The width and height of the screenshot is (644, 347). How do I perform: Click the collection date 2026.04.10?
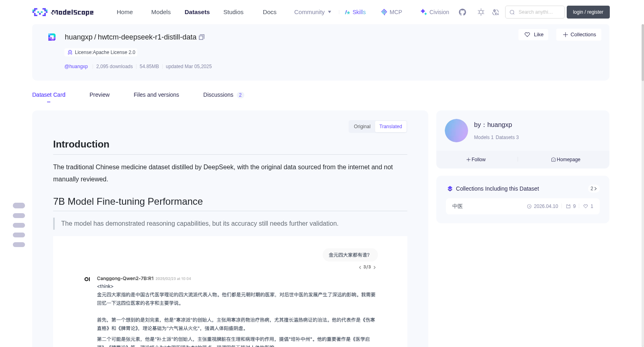click(543, 206)
